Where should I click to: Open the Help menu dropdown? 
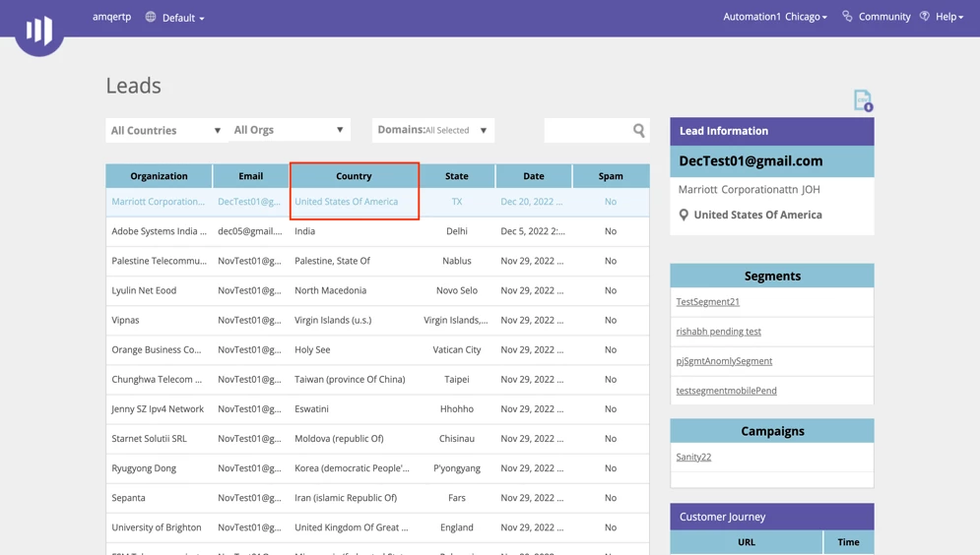[949, 17]
